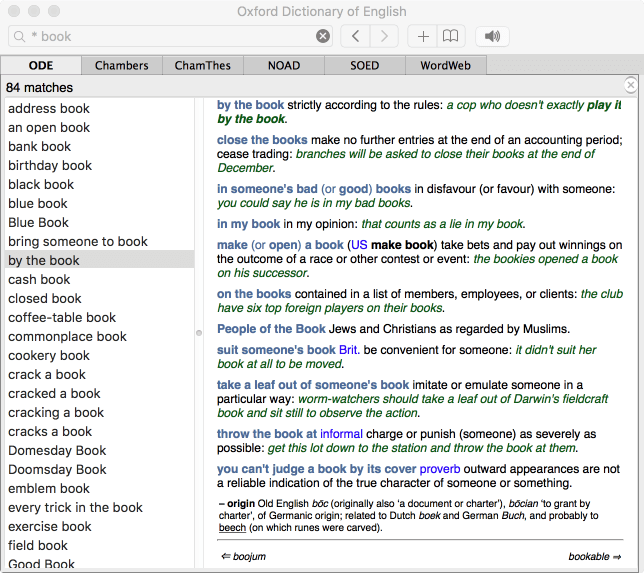Screen dimensions: 644x573
Task: Close the matches list panel
Action: point(630,85)
